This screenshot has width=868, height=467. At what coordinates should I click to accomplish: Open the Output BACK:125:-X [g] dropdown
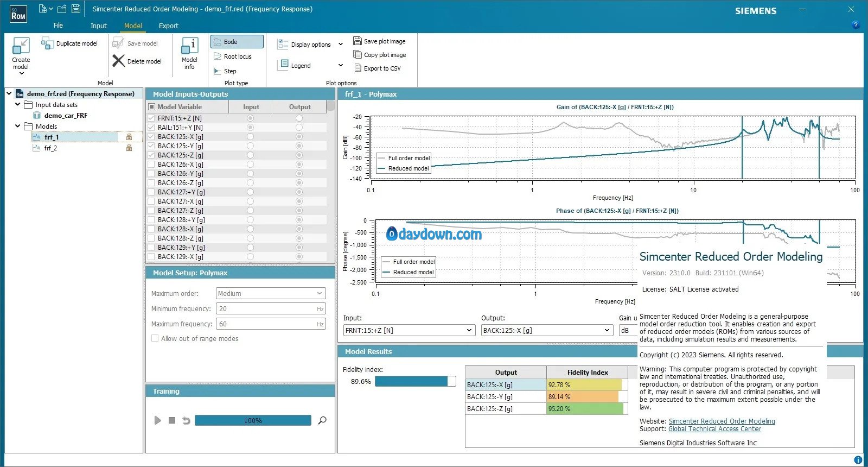pos(547,330)
